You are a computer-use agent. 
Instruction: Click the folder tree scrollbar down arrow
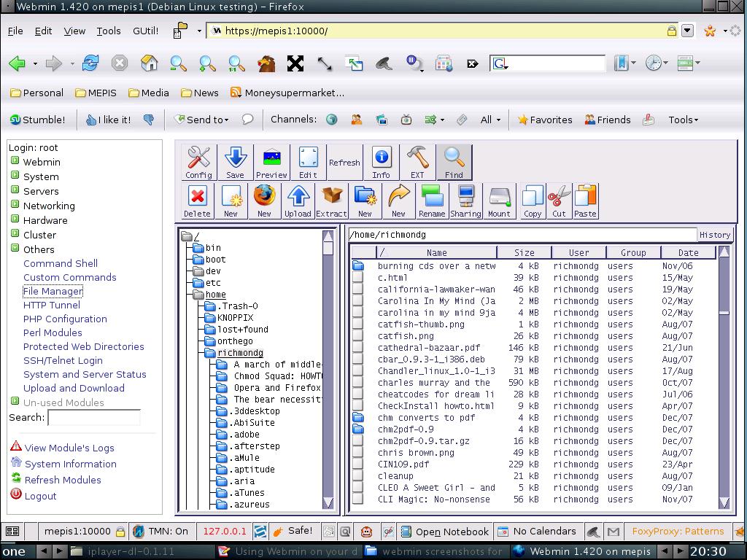tap(328, 502)
